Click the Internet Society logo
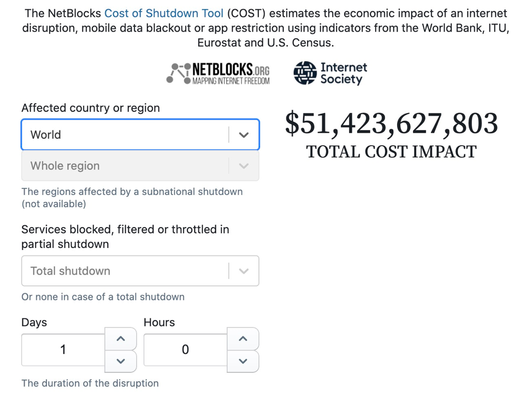 330,73
